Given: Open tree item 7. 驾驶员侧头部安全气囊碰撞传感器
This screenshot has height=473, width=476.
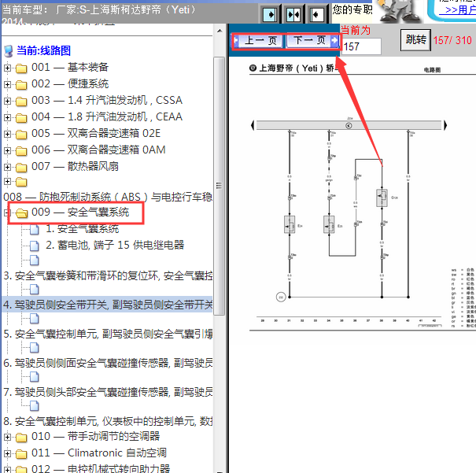Looking at the screenshot, I should point(108,392).
